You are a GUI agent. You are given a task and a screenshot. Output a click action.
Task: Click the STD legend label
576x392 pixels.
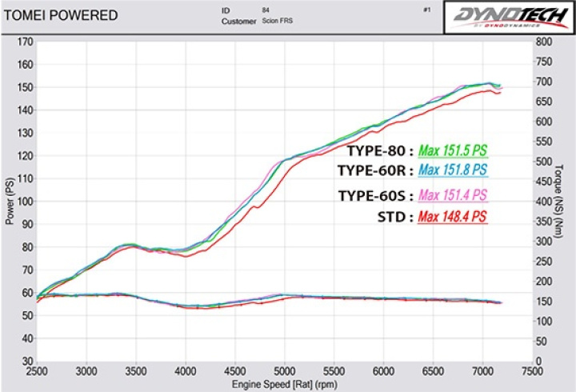tap(394, 216)
